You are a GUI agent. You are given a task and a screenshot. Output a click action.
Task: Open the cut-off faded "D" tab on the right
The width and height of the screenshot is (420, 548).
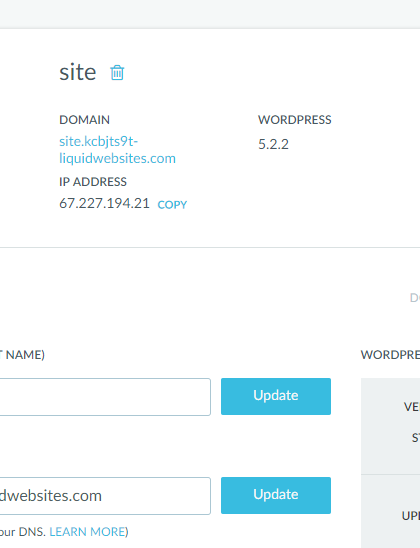(415, 298)
